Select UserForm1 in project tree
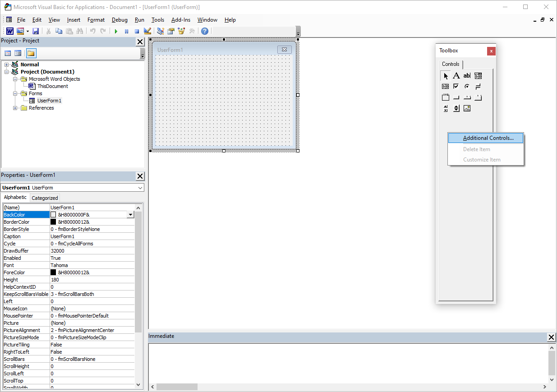Viewport: 557px width, 392px height. point(49,101)
